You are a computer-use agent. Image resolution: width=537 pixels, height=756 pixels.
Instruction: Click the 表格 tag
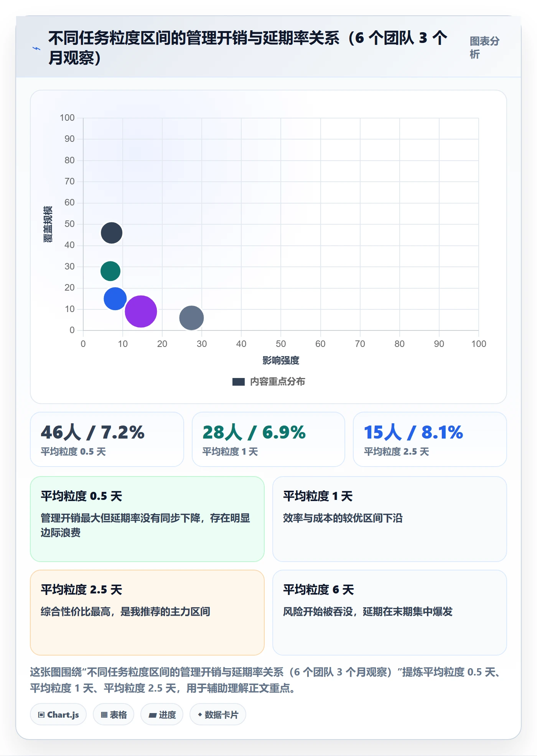[x=114, y=715]
